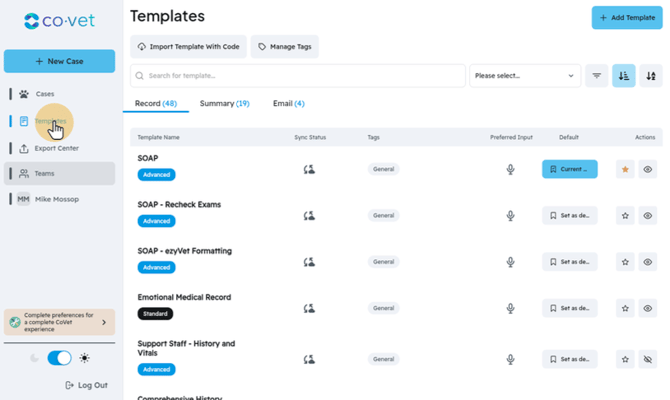The height and width of the screenshot is (400, 670).
Task: Toggle the dark/light mode switch
Action: [59, 358]
